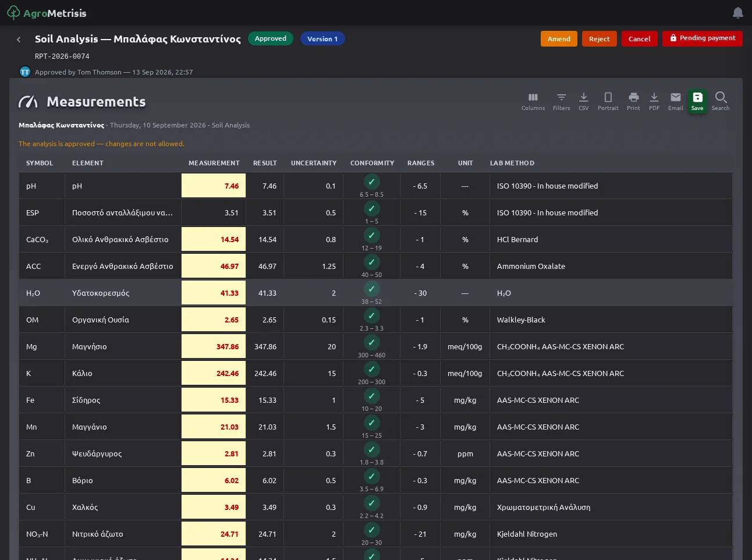Select lab method Walkley-Black
752x560 pixels.
coord(521,320)
